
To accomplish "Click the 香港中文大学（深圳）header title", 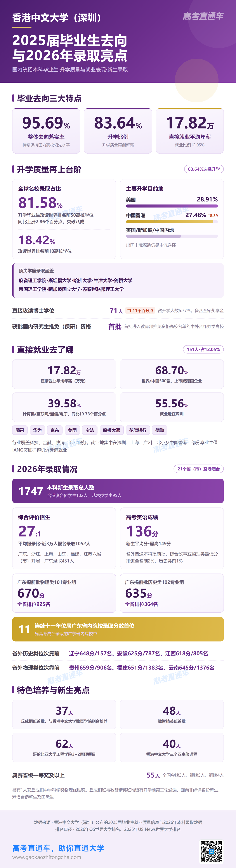I will 57,18.
